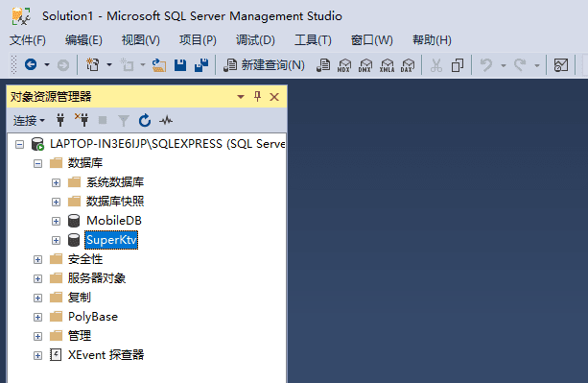Screen dimensions: 588x383
Task: Click the Cut scissors icon
Action: 436,65
